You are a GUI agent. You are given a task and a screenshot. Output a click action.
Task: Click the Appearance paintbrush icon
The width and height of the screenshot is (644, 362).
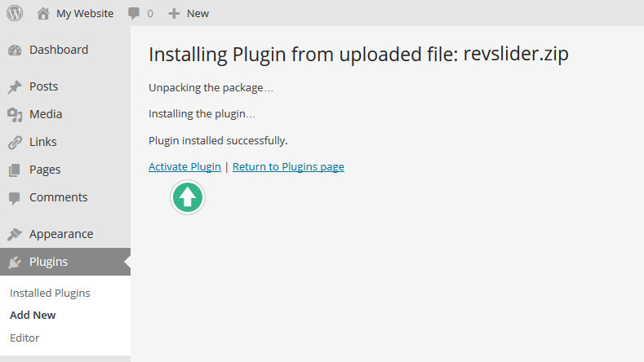coord(15,235)
